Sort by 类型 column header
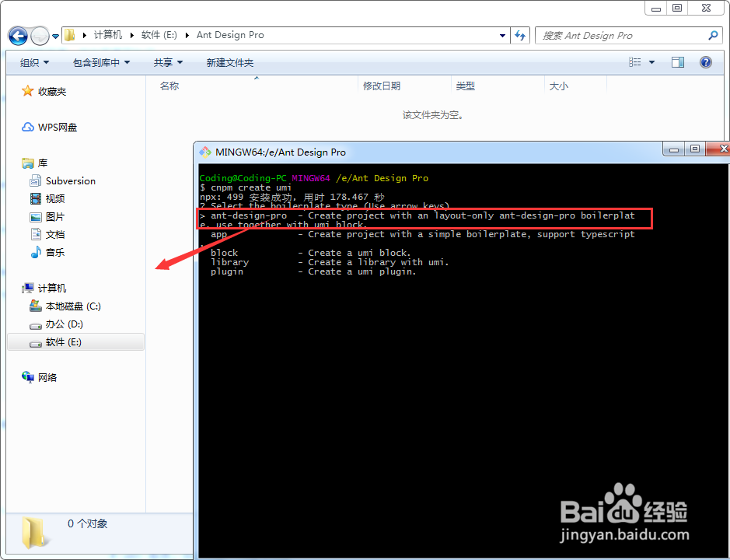Viewport: 730px width, 560px height. click(466, 86)
